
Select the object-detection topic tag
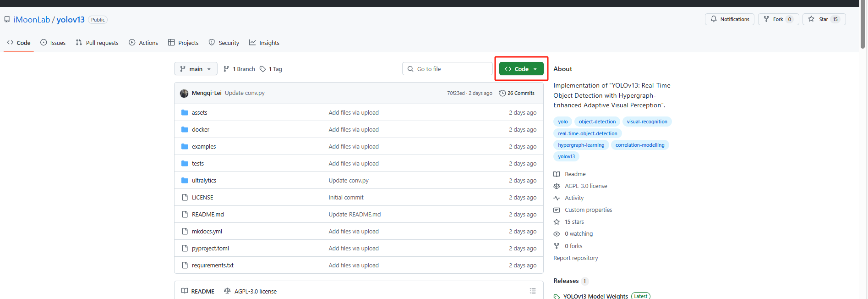tap(597, 122)
